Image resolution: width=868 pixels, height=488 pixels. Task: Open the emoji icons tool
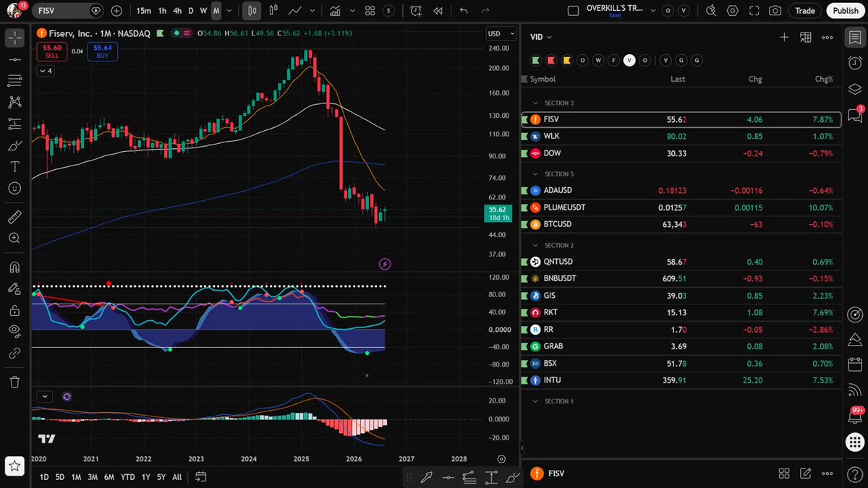pos(14,188)
